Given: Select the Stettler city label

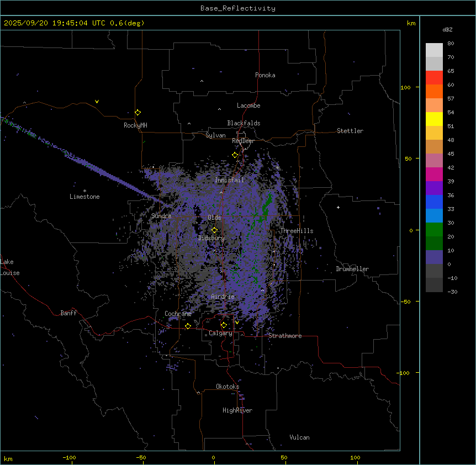Looking at the screenshot, I should pyautogui.click(x=350, y=131).
